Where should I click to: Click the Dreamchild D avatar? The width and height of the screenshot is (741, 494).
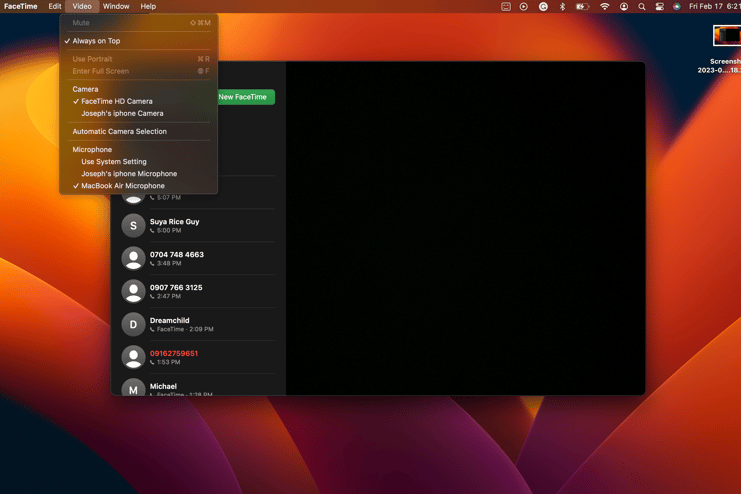click(133, 324)
